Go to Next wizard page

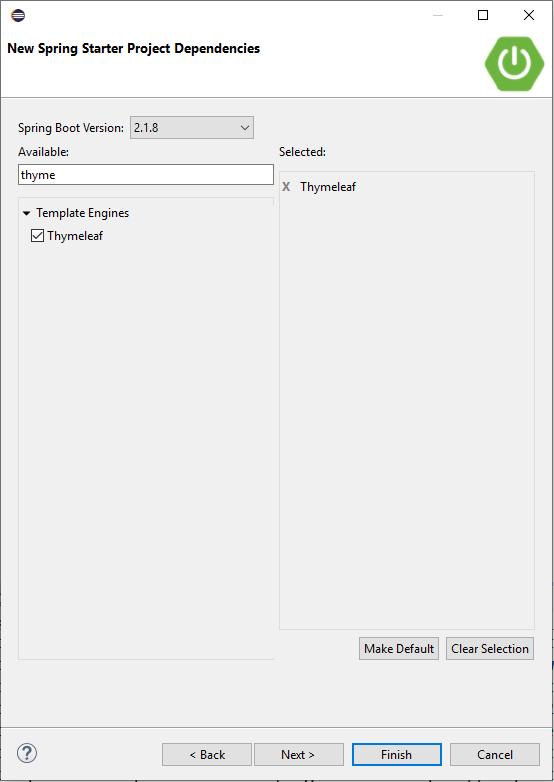299,755
